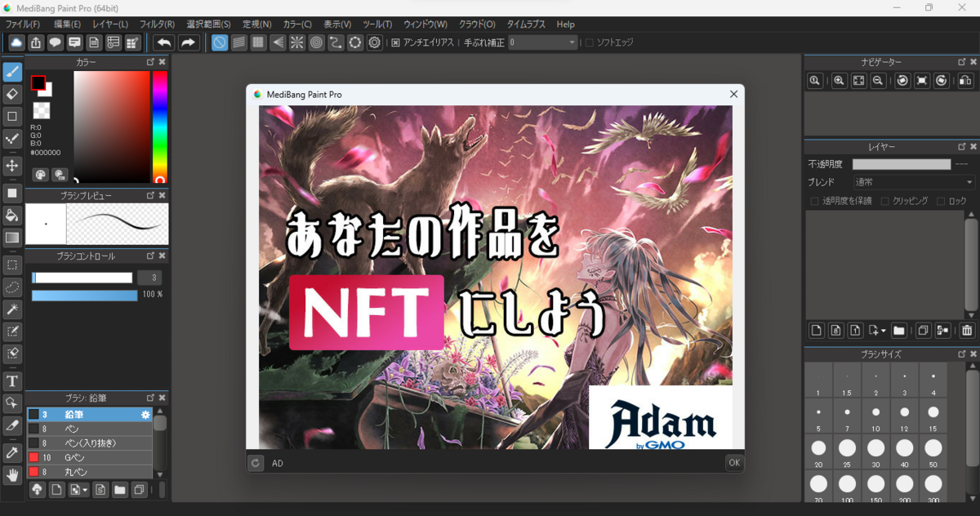Add a new layer in Layer panel
This screenshot has height=516, width=980.
(x=816, y=331)
